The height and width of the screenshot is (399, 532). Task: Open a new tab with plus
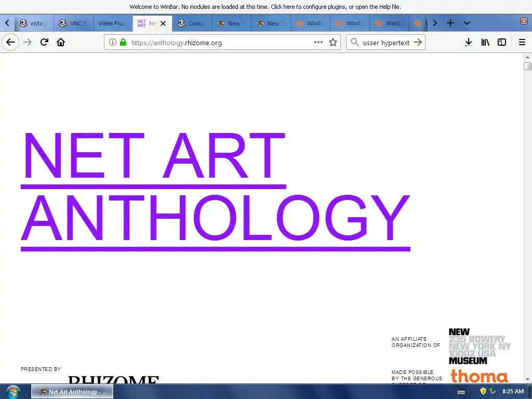tap(450, 23)
